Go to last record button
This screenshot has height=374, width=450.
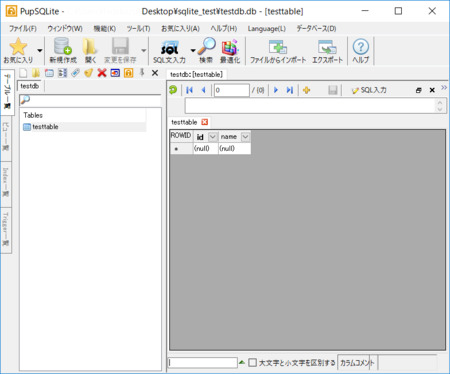tap(290, 90)
